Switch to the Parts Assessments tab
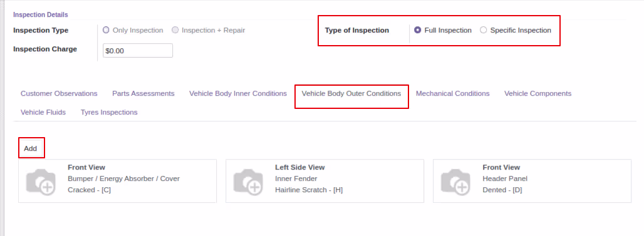Image resolution: width=644 pixels, height=236 pixels. click(143, 93)
